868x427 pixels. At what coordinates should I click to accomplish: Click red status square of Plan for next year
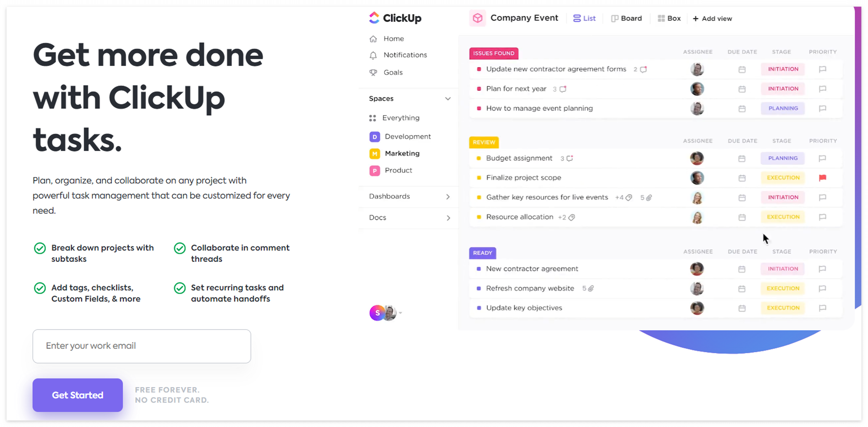point(479,89)
